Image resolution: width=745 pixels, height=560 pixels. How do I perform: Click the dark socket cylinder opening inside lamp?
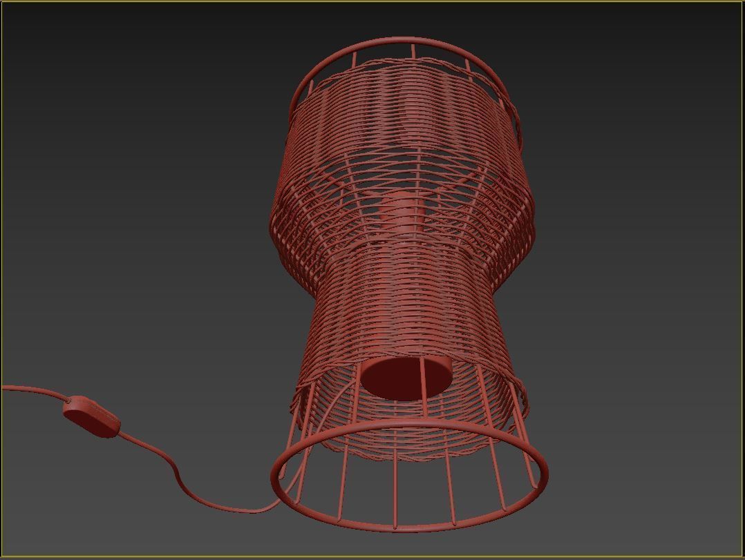click(x=407, y=378)
